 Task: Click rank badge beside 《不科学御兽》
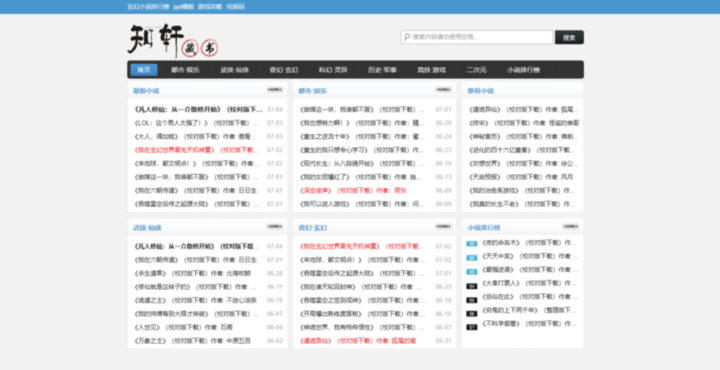coord(472,327)
